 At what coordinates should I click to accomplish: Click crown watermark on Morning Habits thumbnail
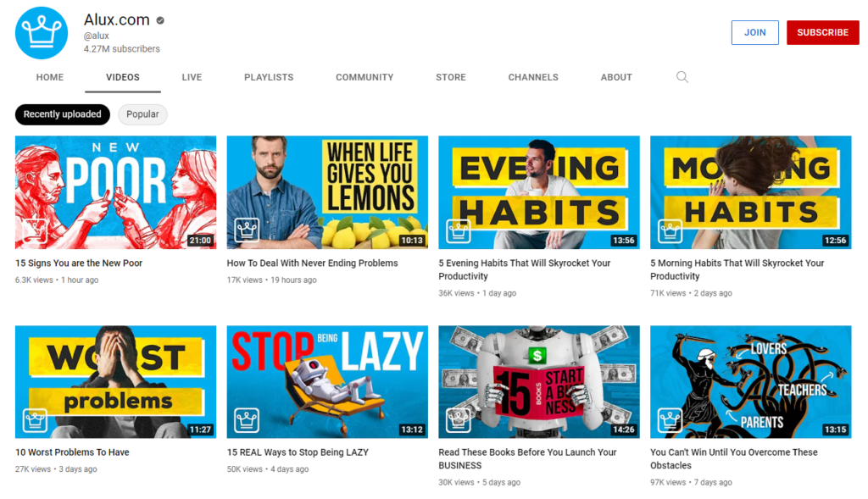coord(670,230)
